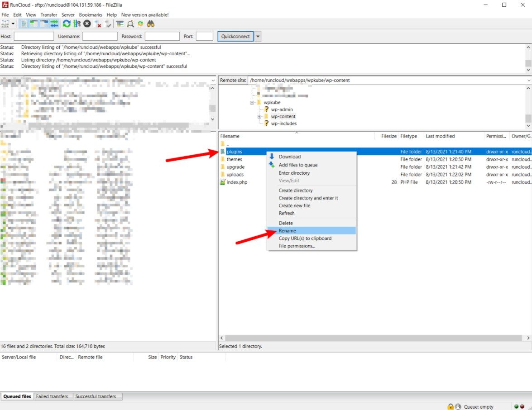Open the Site Manager dropdown arrow
532x410 pixels.
(x=13, y=24)
